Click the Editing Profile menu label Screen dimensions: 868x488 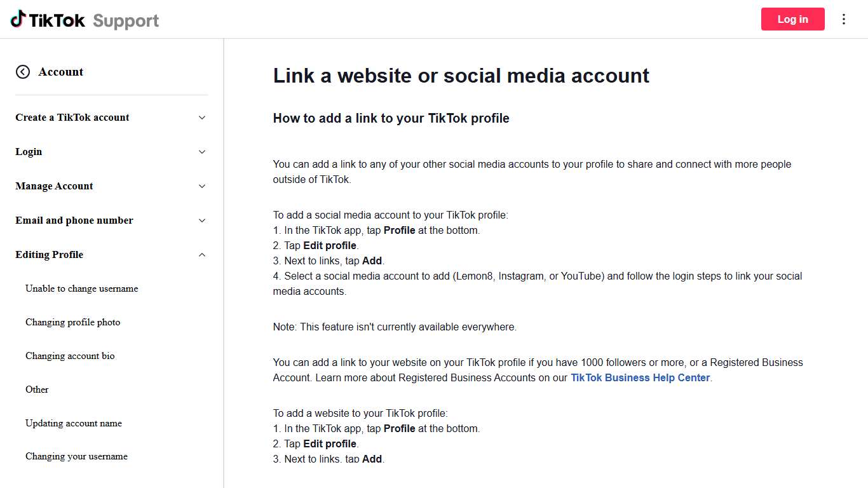point(50,255)
